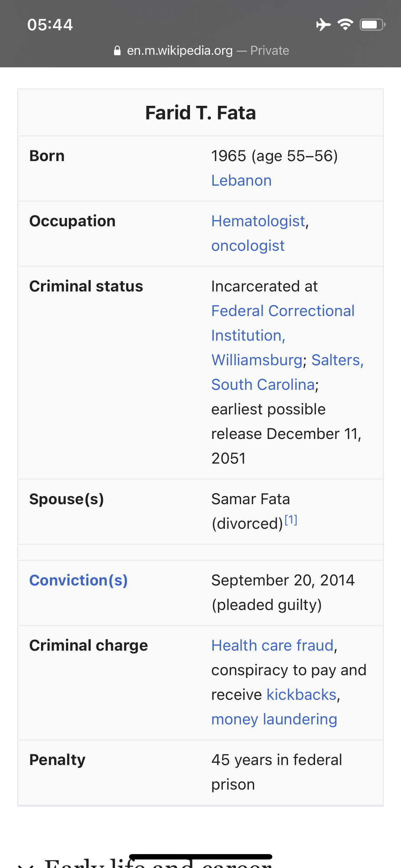The height and width of the screenshot is (868, 401).
Task: Expand the Early life and career section
Action: [158, 862]
